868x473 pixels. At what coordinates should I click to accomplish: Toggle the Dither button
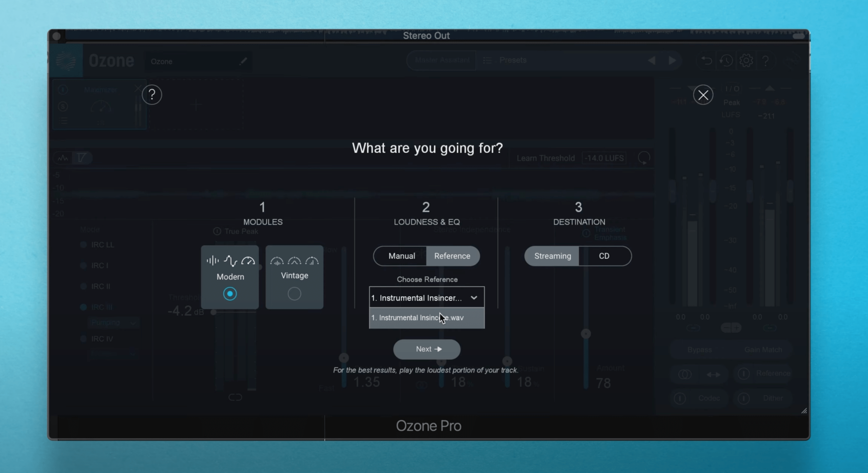coord(763,398)
